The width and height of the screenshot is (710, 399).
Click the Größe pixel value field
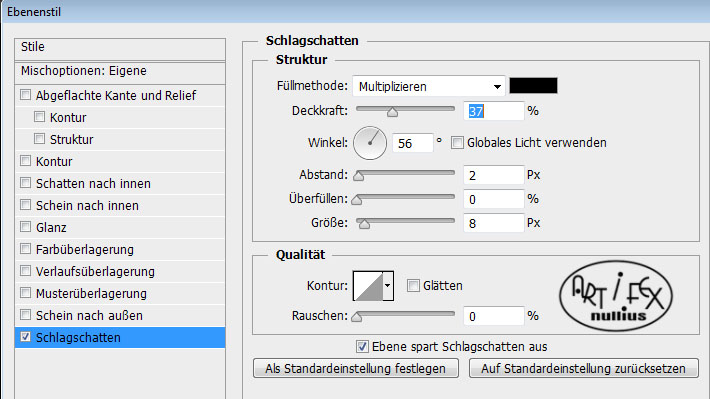(494, 223)
